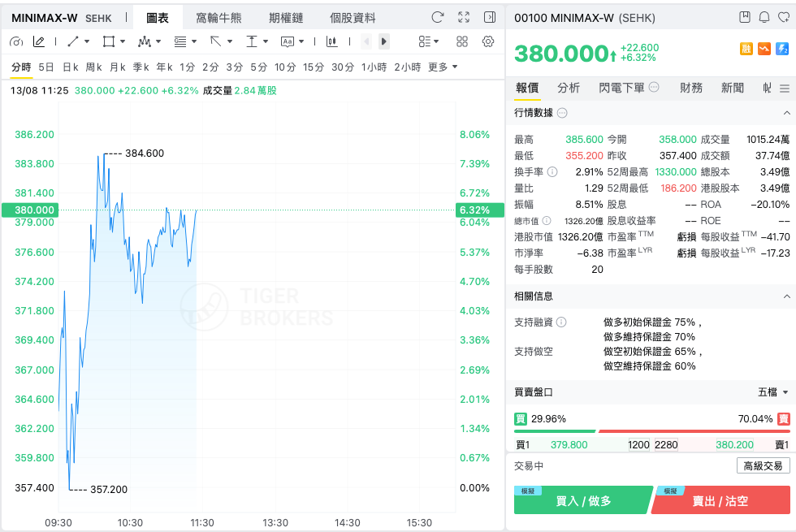Open the Fibonacci tool dropdown arrow
Viewport: 796px width, 532px height.
[194, 41]
